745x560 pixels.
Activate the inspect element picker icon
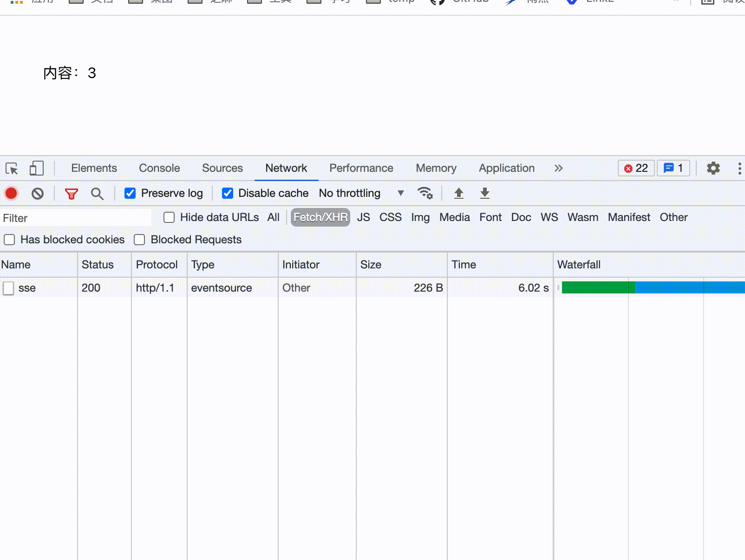pos(12,168)
